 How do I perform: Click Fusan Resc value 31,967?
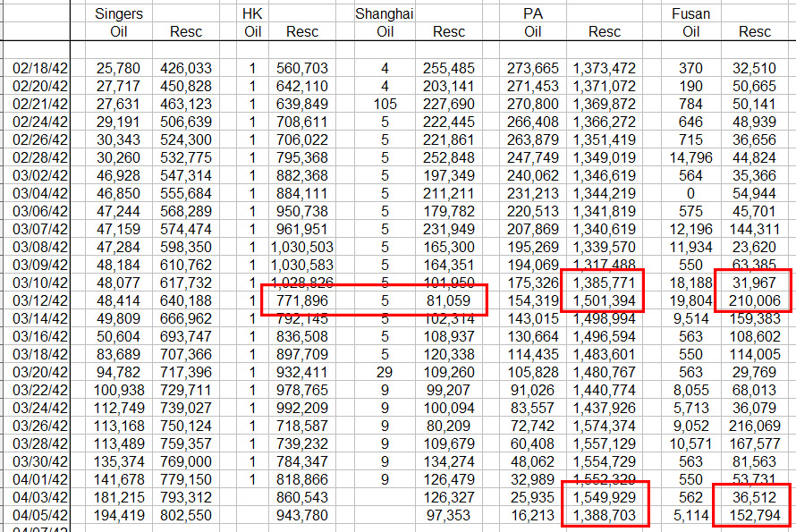coord(754,283)
